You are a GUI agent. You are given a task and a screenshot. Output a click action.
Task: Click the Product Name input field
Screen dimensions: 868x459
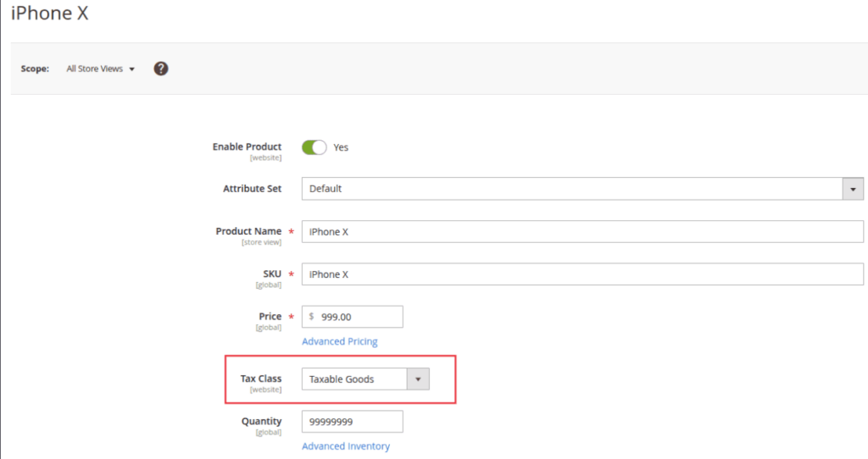tap(582, 231)
